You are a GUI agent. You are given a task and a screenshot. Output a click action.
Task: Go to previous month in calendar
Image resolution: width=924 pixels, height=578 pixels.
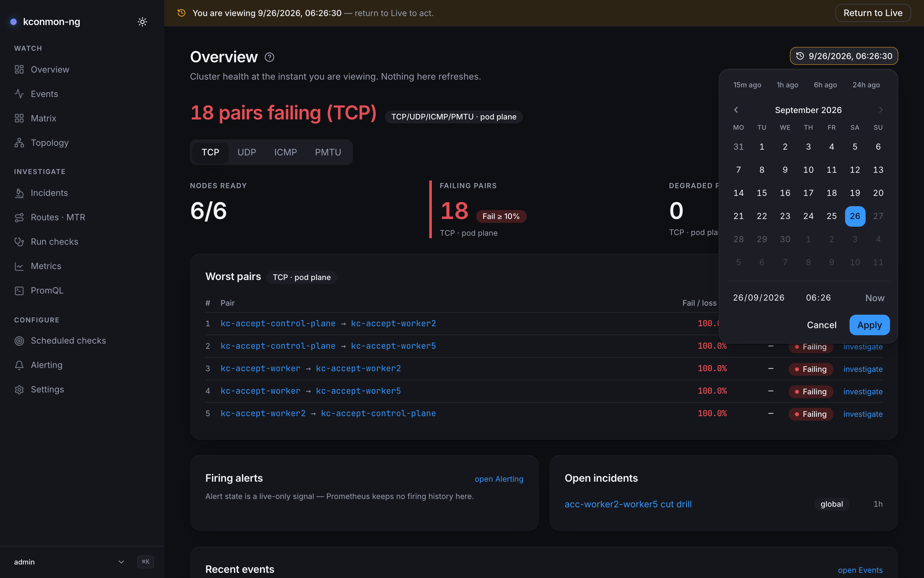[x=736, y=110]
